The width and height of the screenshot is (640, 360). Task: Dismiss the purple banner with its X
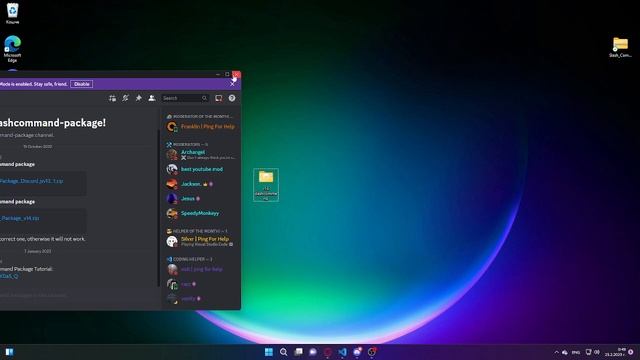pos(232,84)
